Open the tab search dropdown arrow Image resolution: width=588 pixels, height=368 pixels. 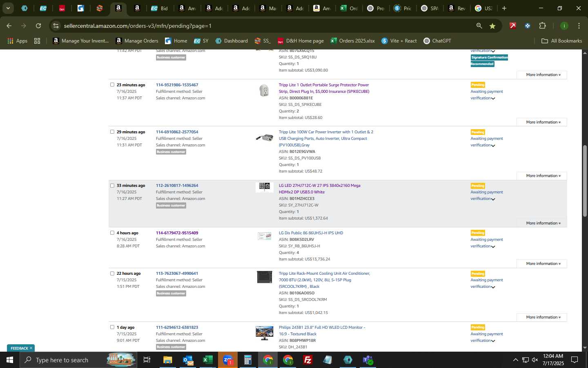click(8, 8)
